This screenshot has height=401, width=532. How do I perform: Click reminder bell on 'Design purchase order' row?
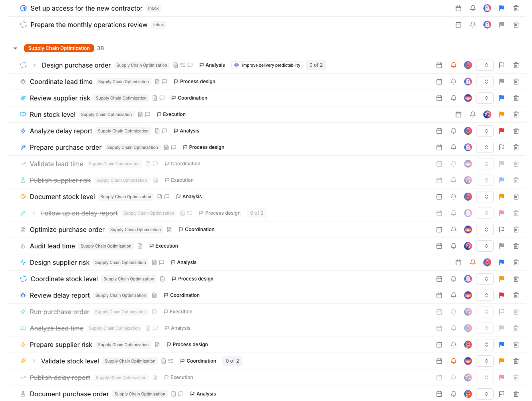[454, 65]
